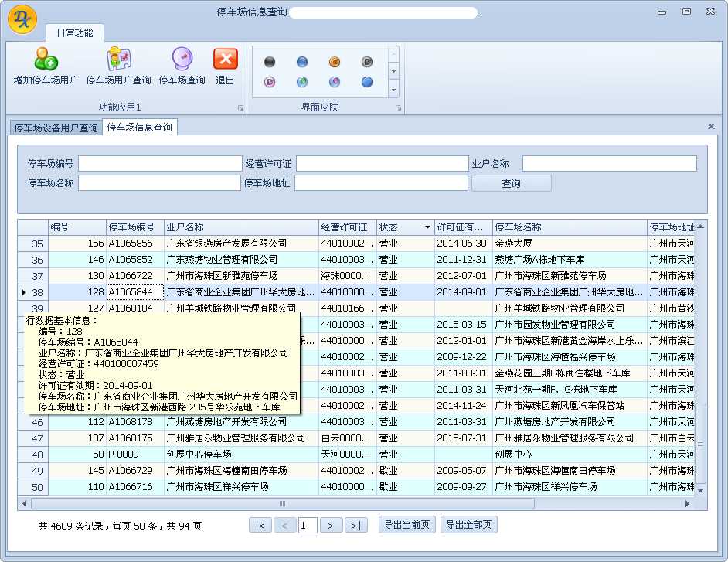Open 停车场用户查询 from the ribbon
The width and height of the screenshot is (728, 562).
(118, 66)
